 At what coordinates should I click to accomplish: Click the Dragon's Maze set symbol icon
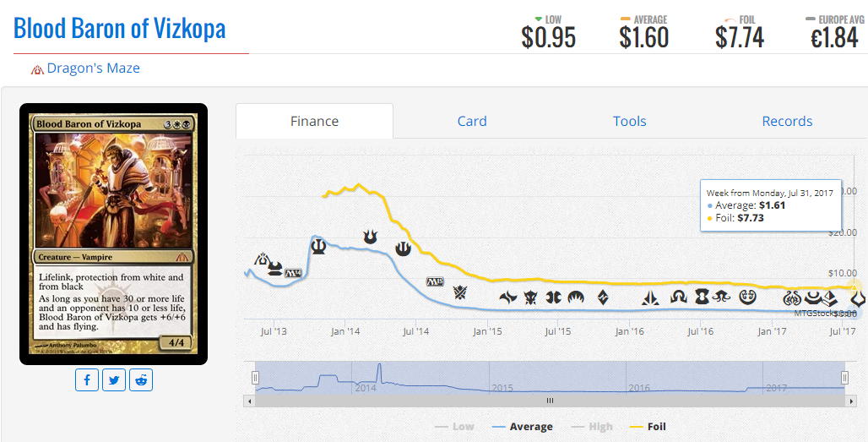click(x=37, y=69)
